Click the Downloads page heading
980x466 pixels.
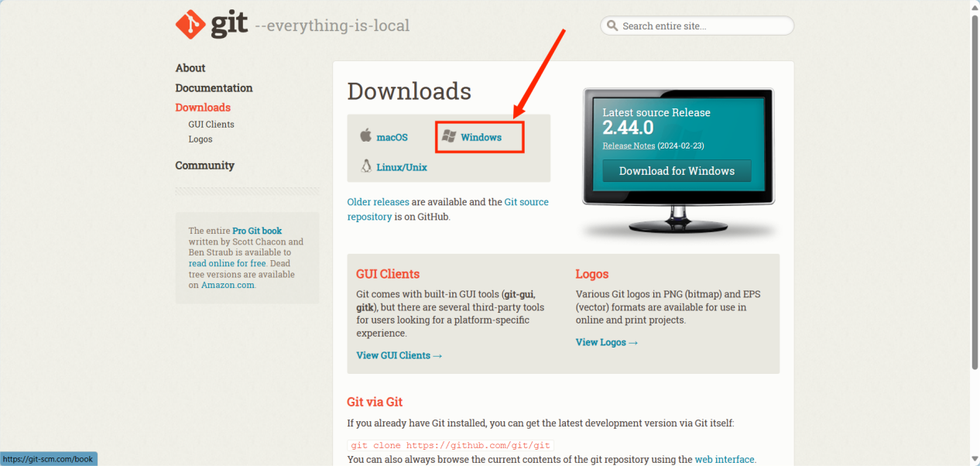point(409,91)
